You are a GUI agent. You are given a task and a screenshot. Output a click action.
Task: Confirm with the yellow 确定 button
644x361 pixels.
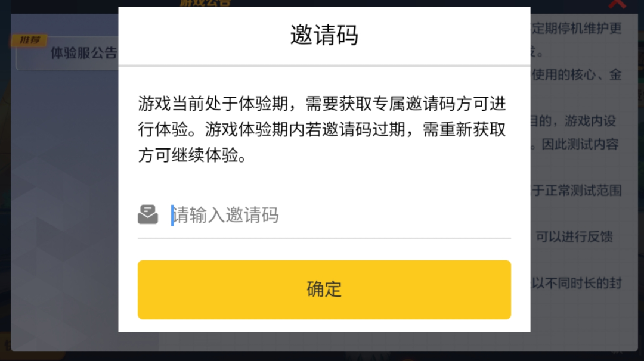[x=324, y=290]
